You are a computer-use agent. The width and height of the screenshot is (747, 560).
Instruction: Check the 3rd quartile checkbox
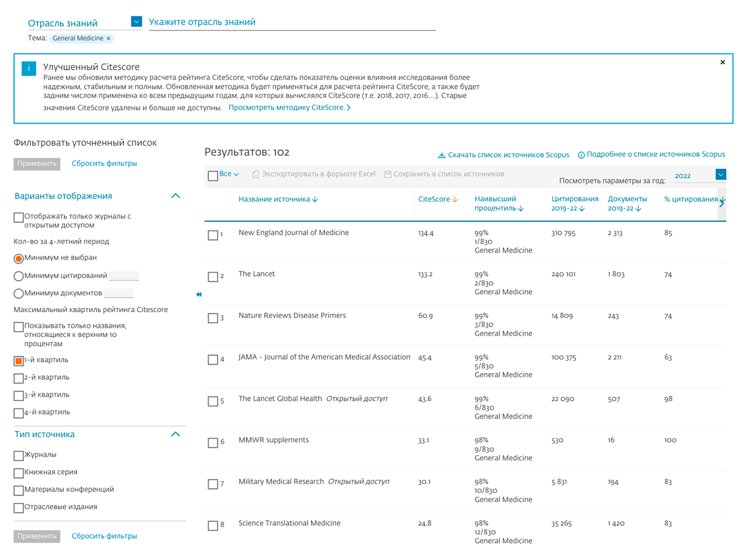click(x=19, y=396)
